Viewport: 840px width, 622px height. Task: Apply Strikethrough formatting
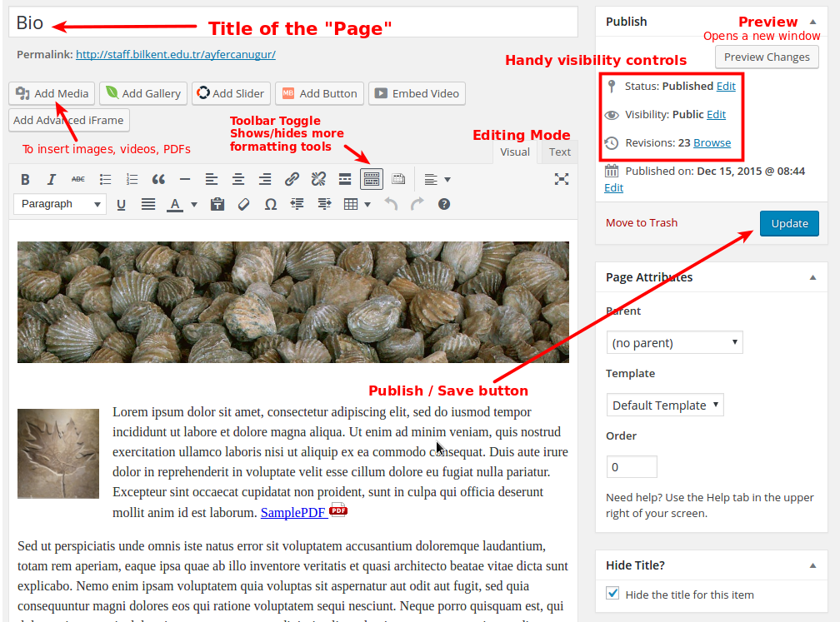[78, 179]
